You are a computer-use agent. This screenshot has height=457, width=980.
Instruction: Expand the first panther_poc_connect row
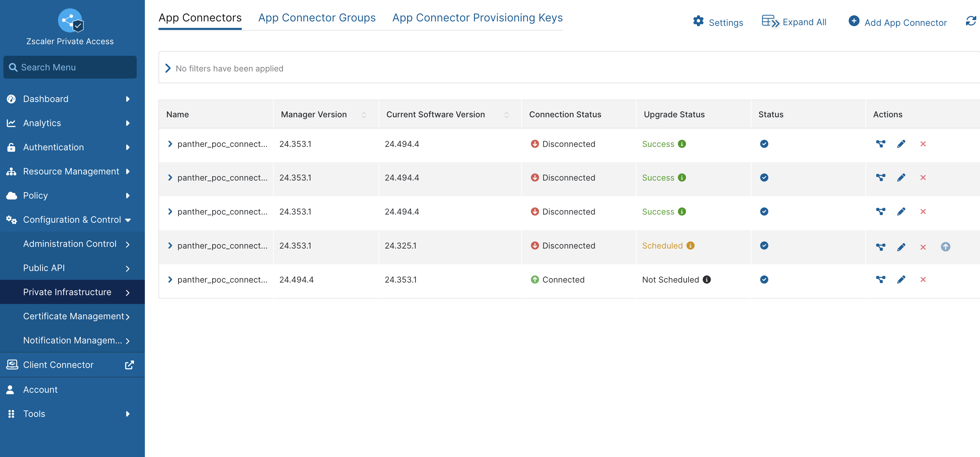click(170, 144)
